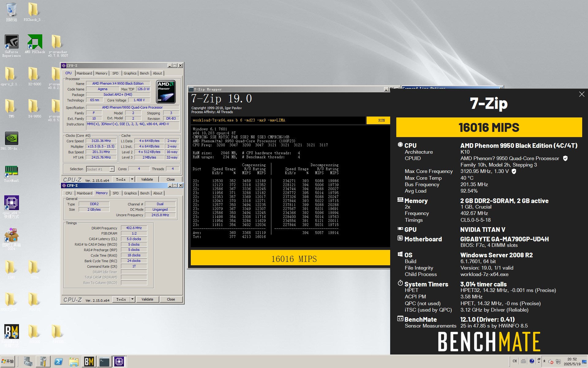
Task: Select DRAM Frequency value 402.6 MHz
Action: (x=134, y=228)
